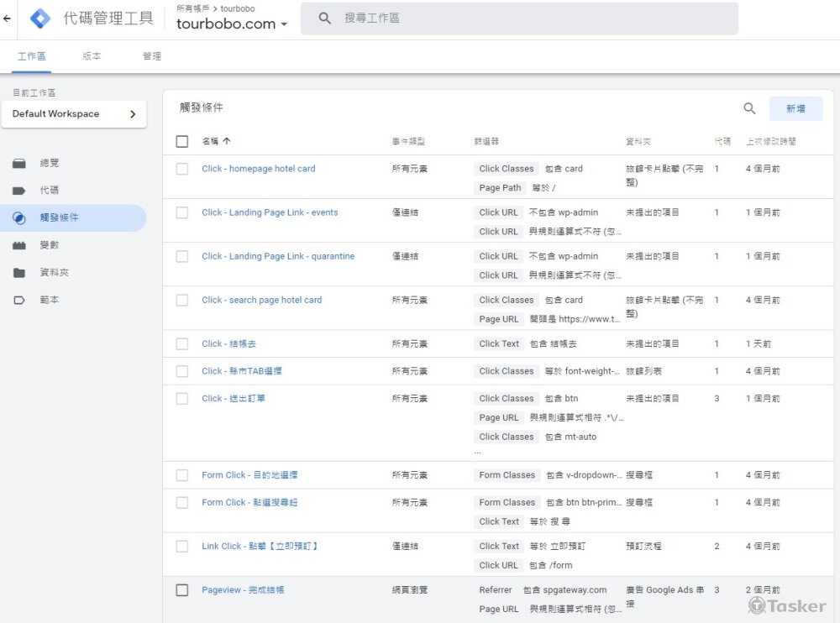840x623 pixels.
Task: Open trigger Click - Landing Page Link - events
Action: 270,212
